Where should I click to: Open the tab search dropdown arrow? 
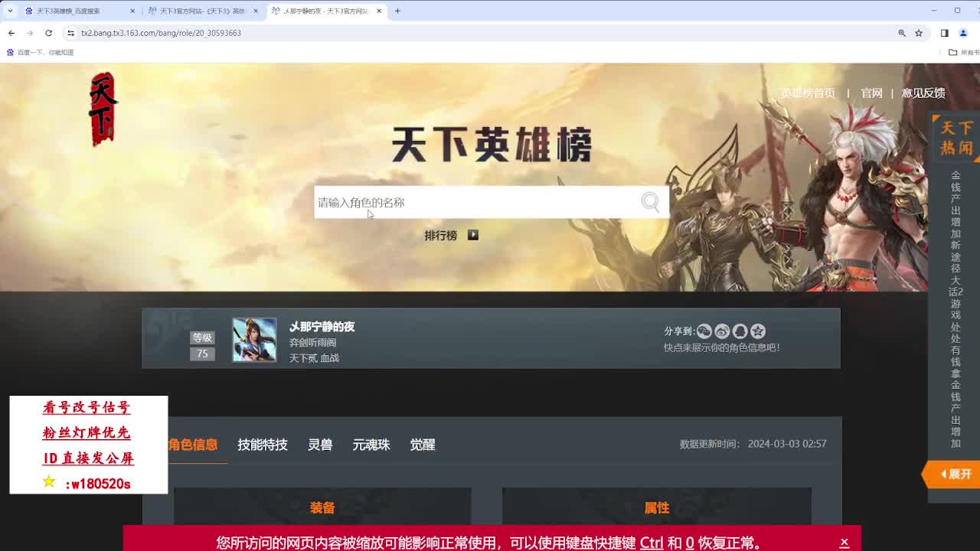pos(9,11)
